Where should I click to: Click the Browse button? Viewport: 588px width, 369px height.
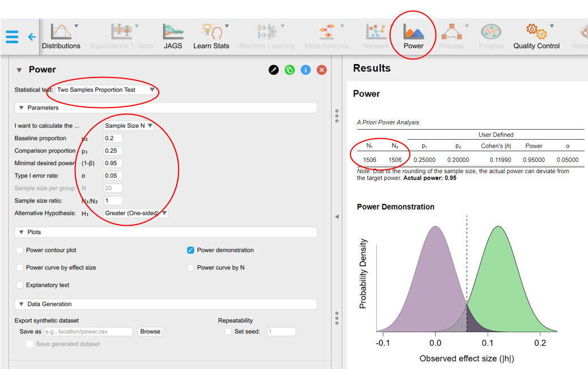[x=150, y=332]
